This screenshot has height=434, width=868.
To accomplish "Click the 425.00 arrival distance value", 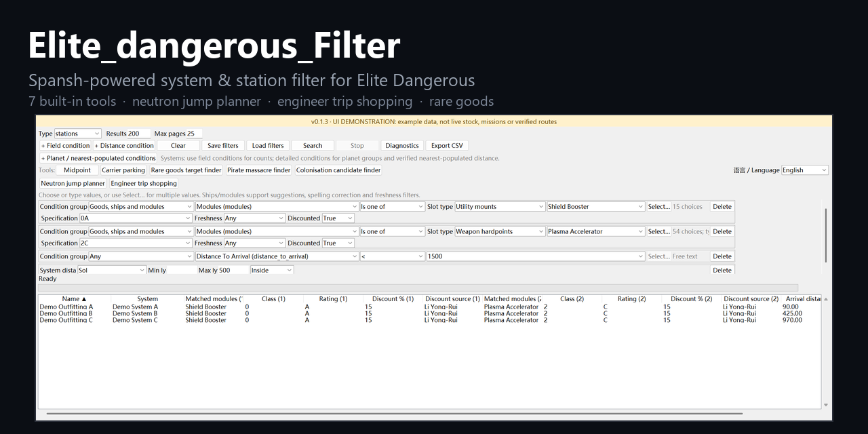I will (792, 313).
